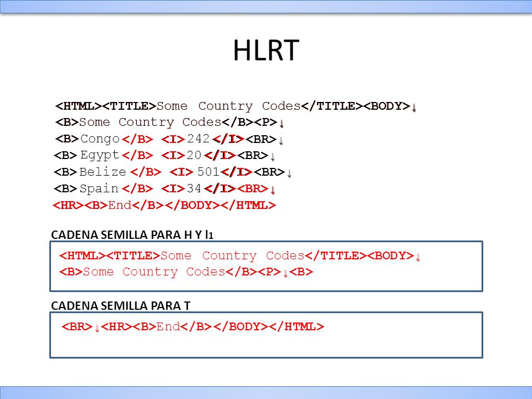The width and height of the screenshot is (532, 399).
Task: Select the word 'Spain' in the code
Action: tap(99, 188)
